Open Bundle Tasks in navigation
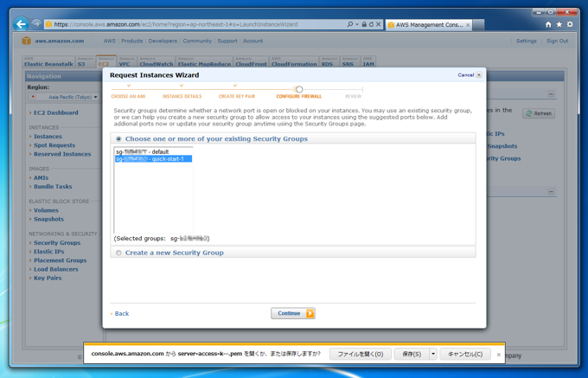The height and width of the screenshot is (378, 588). click(53, 186)
